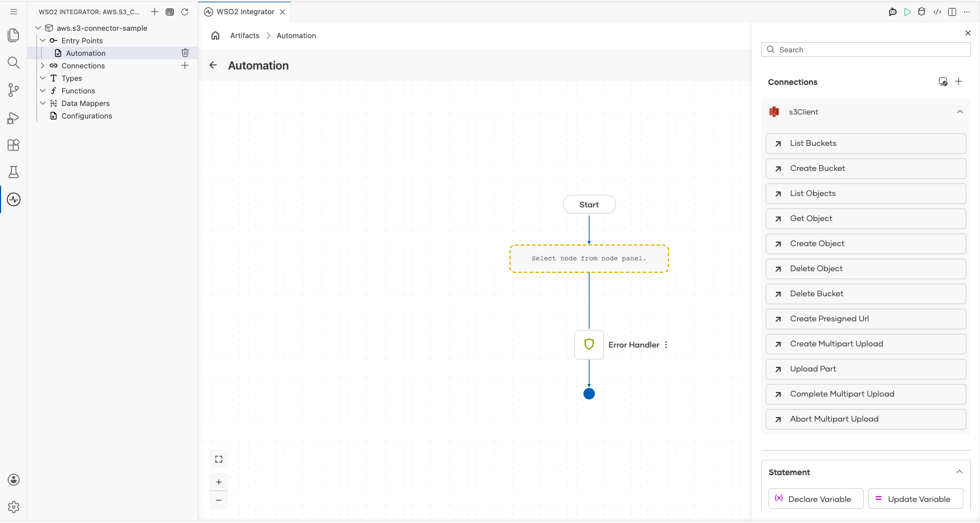This screenshot has height=523, width=980.
Task: Add the Upload Part action
Action: 865,369
